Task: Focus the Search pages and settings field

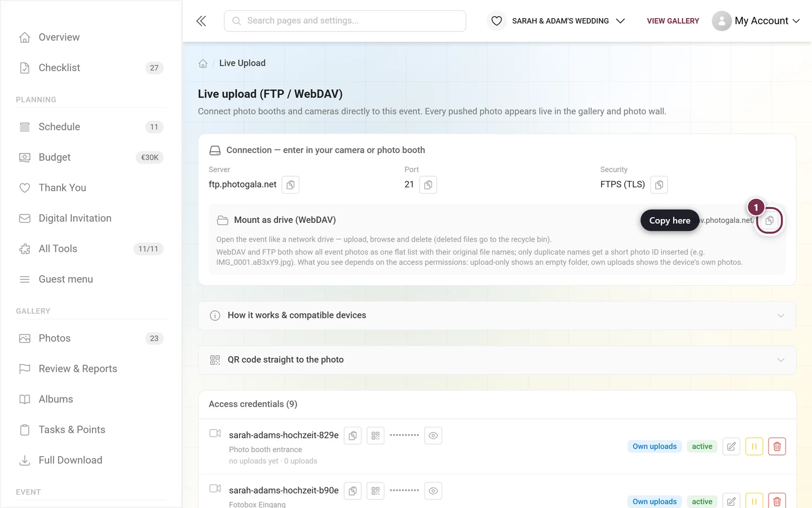Action: [345, 21]
